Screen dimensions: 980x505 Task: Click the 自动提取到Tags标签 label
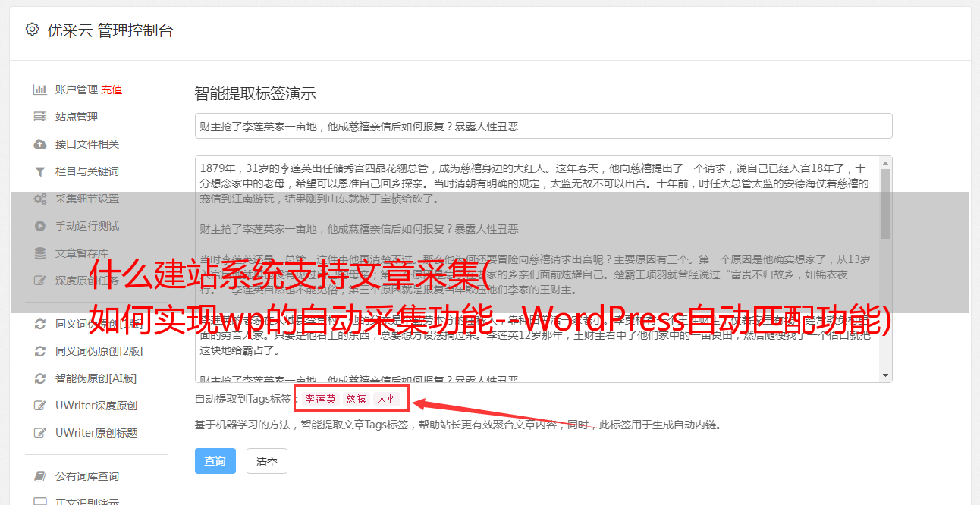coord(246,399)
